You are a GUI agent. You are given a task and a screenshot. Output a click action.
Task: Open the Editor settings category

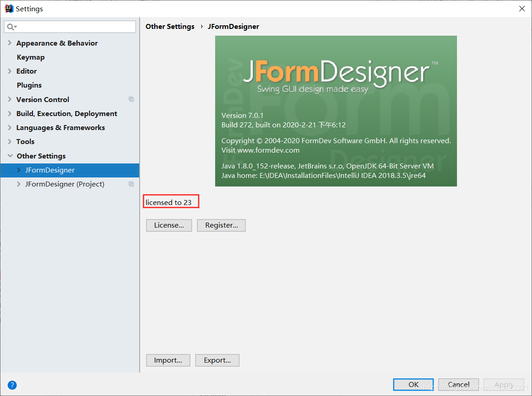(27, 71)
